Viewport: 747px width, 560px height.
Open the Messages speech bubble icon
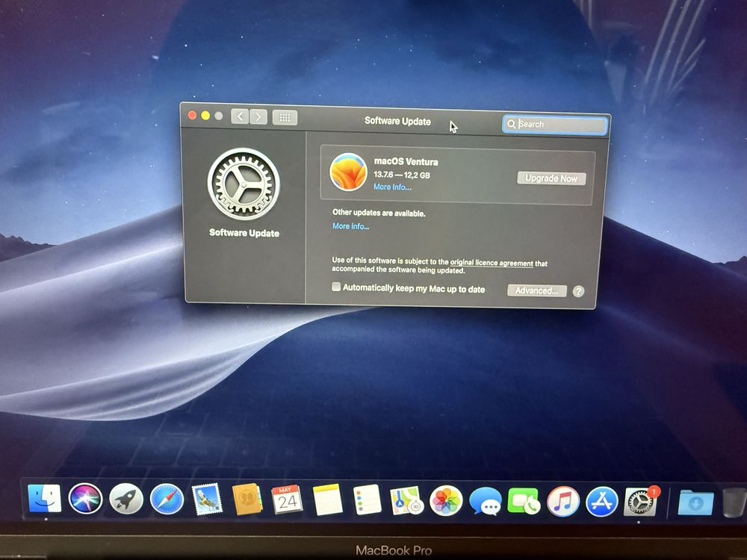click(486, 502)
